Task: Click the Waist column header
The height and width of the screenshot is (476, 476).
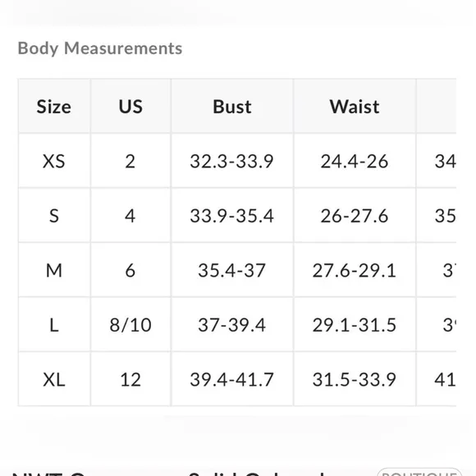Action: pos(355,106)
